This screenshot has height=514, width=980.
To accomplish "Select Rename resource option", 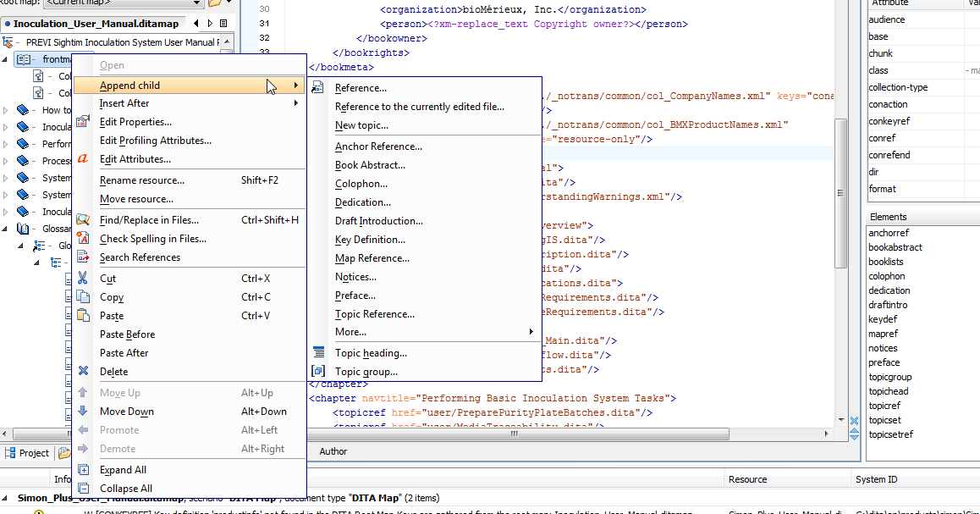I will pyautogui.click(x=142, y=180).
